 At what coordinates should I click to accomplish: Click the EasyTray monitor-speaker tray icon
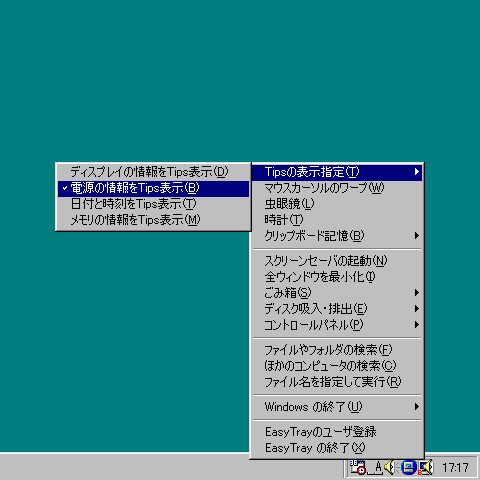point(426,467)
